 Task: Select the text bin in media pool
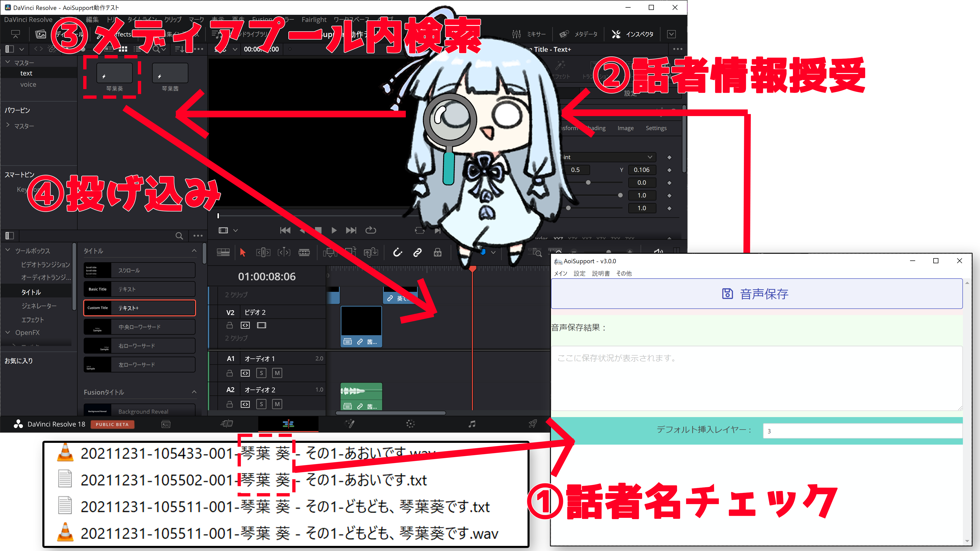26,73
